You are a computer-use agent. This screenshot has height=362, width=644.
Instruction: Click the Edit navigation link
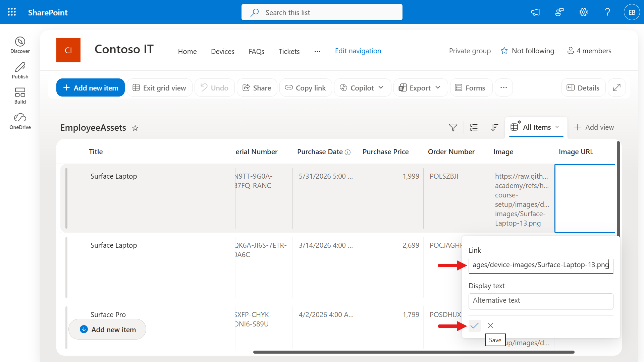click(358, 51)
